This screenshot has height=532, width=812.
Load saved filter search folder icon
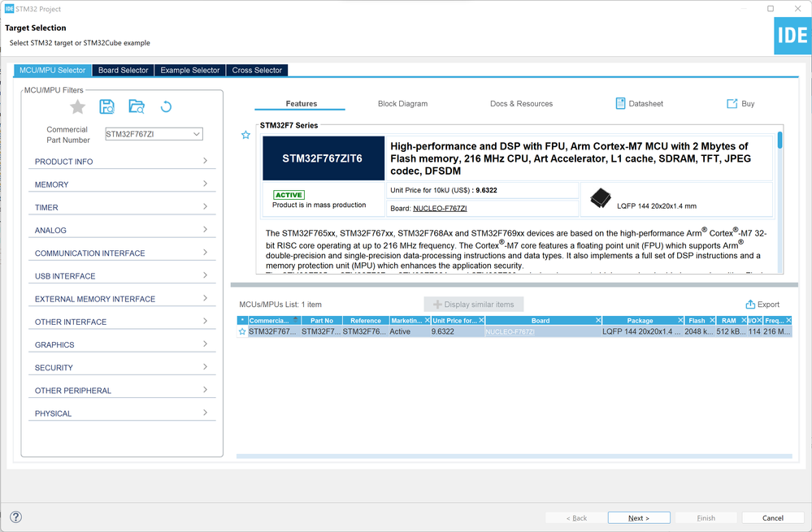[x=137, y=106]
